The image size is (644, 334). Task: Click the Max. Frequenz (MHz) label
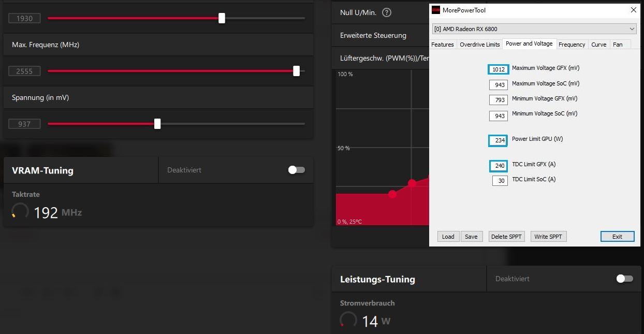click(46, 45)
